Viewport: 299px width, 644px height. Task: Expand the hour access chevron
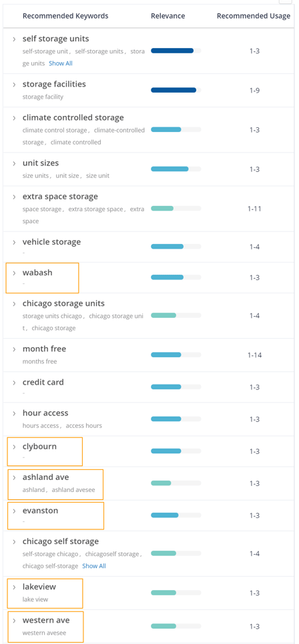14,413
